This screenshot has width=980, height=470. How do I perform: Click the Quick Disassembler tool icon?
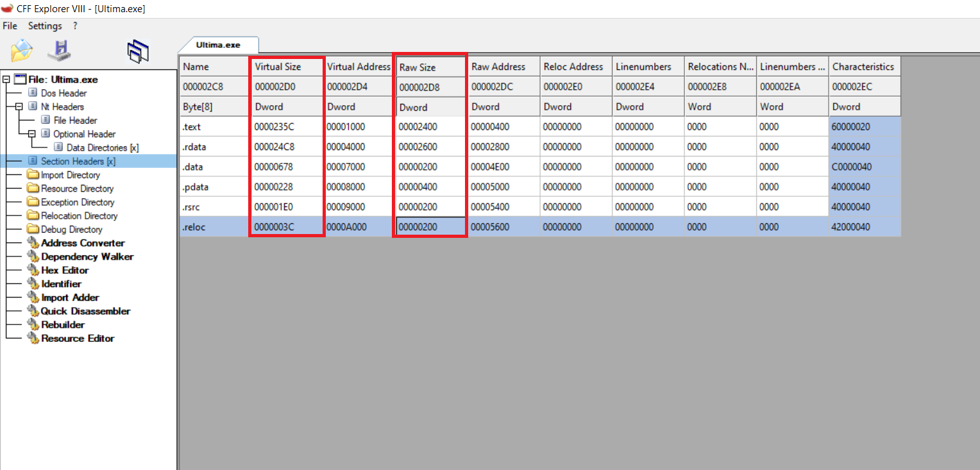33,311
